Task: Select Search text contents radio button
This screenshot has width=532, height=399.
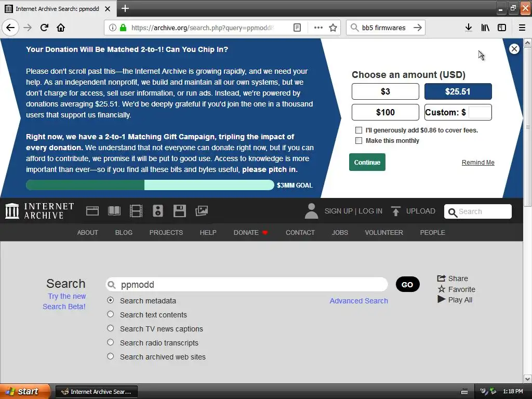Action: [110, 314]
